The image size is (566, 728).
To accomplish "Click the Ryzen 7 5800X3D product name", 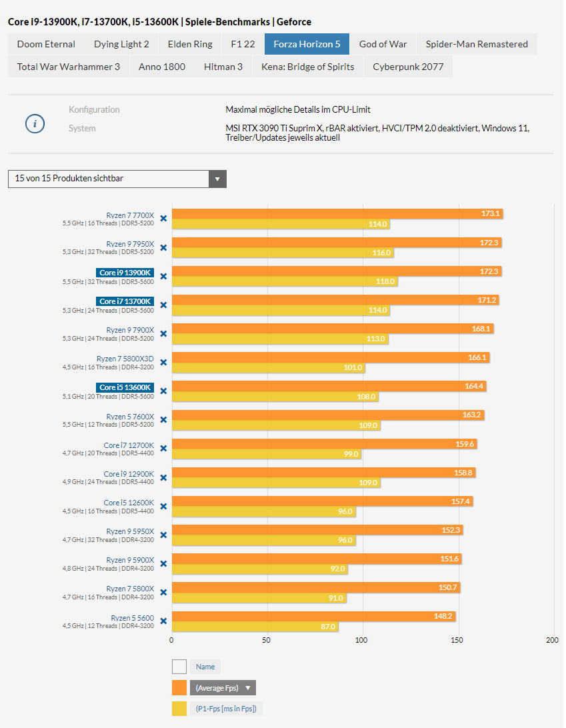I will (125, 359).
